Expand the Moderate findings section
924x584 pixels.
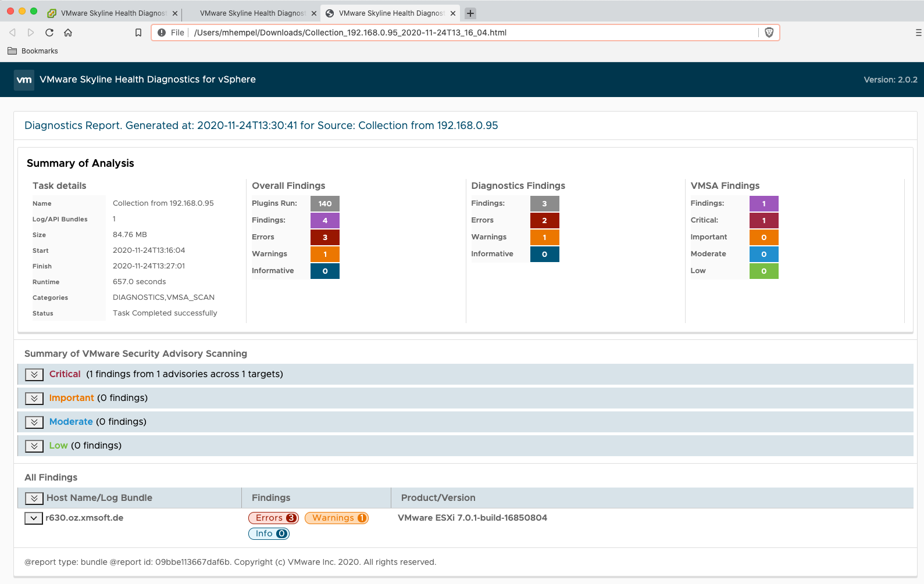tap(34, 422)
